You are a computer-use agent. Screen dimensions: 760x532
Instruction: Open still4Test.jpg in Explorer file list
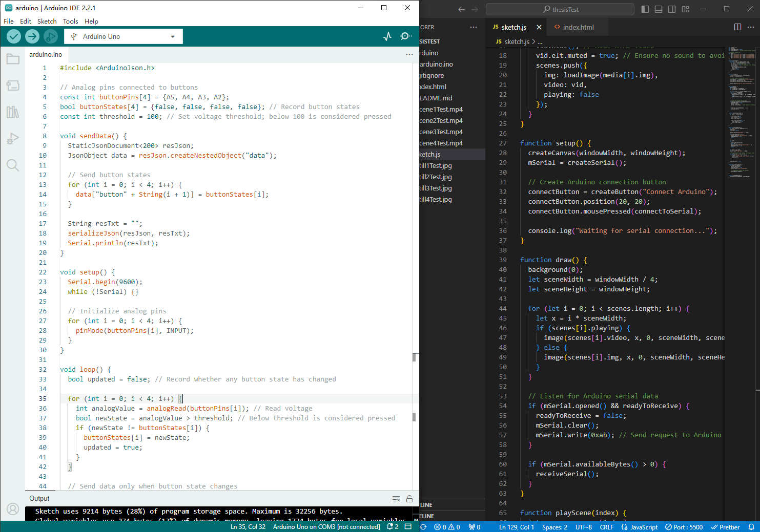452,199
